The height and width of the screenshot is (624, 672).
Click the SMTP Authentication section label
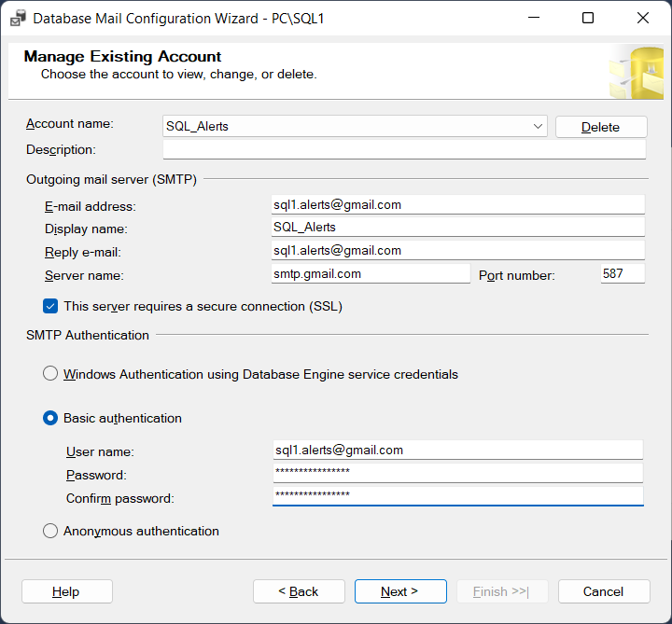point(88,335)
